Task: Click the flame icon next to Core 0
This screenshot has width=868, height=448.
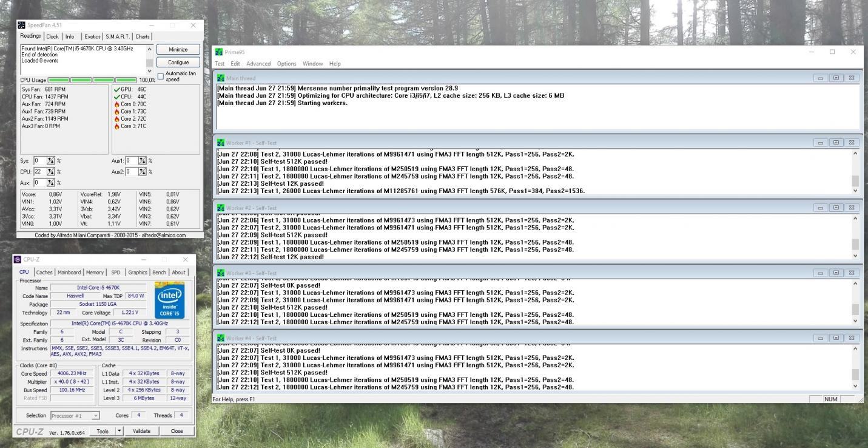Action: (x=116, y=104)
